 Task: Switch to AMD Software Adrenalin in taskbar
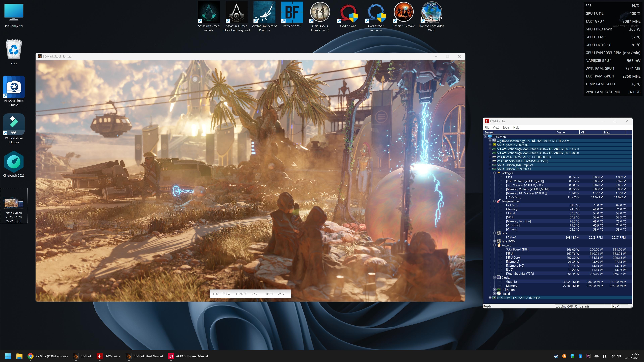(x=189, y=356)
